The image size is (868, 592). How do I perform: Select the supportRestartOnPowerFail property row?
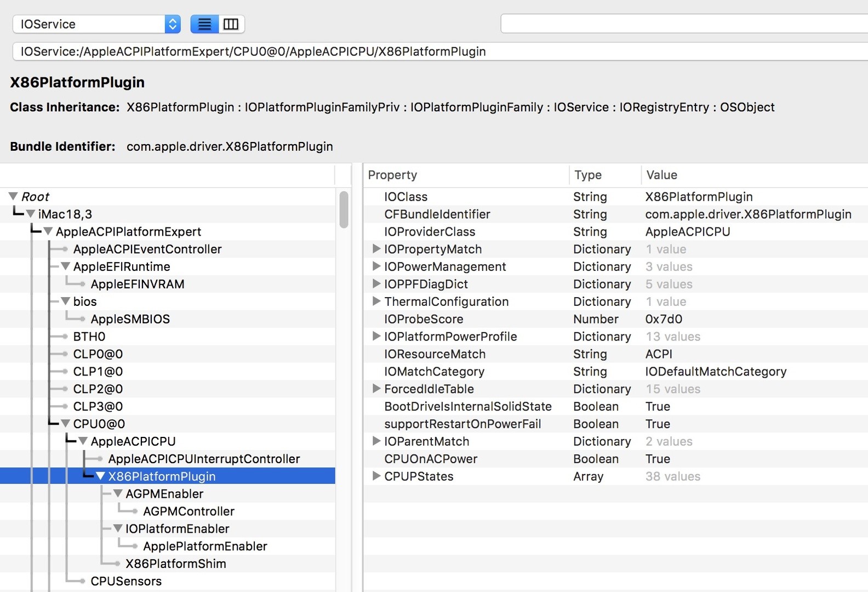tap(616, 424)
